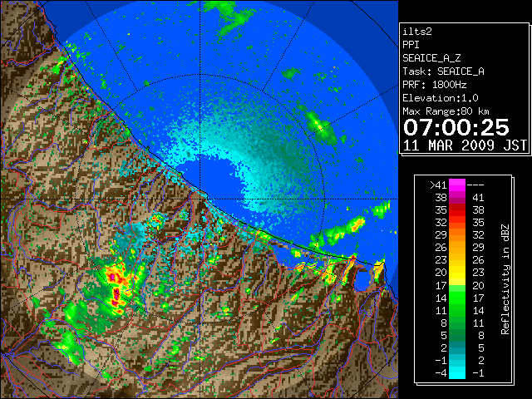Click the '11 MAR 2009 JST' date
Image resolution: width=532 pixels, height=399 pixels.
(x=465, y=145)
